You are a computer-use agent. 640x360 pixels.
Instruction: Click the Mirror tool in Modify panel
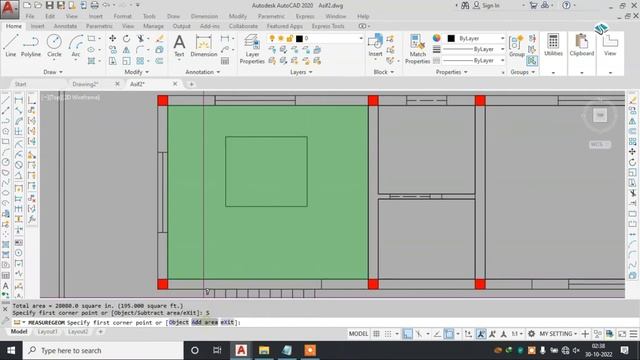127,50
